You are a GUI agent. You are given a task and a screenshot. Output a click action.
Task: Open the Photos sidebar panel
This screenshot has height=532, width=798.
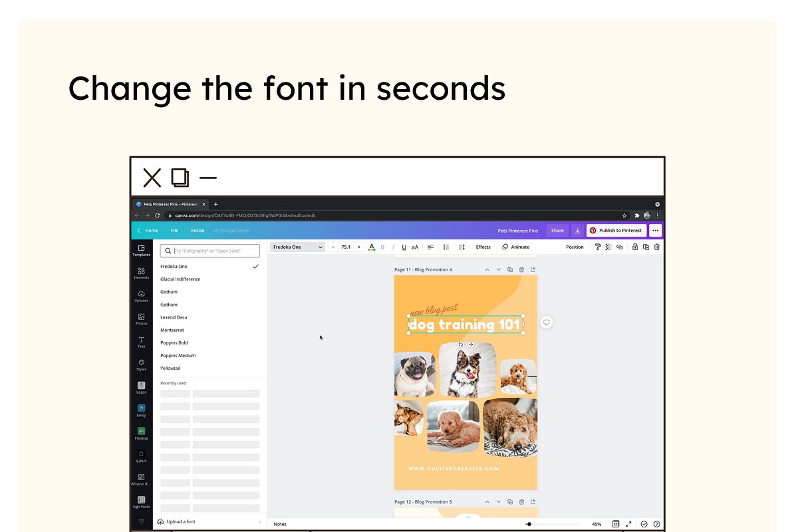pos(141,319)
